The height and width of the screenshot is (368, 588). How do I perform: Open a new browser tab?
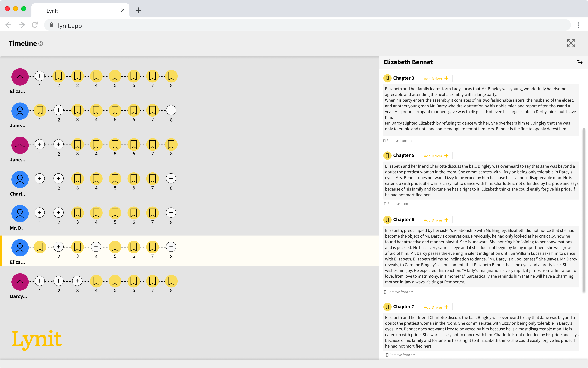[x=138, y=10]
